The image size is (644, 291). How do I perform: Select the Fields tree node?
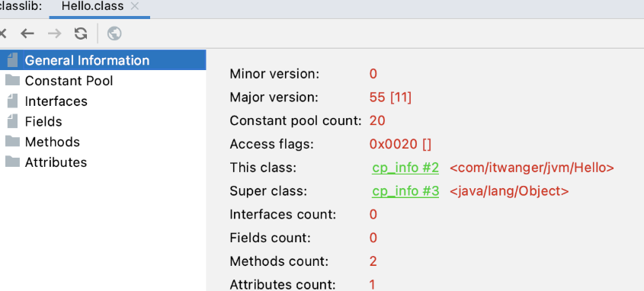coord(43,122)
